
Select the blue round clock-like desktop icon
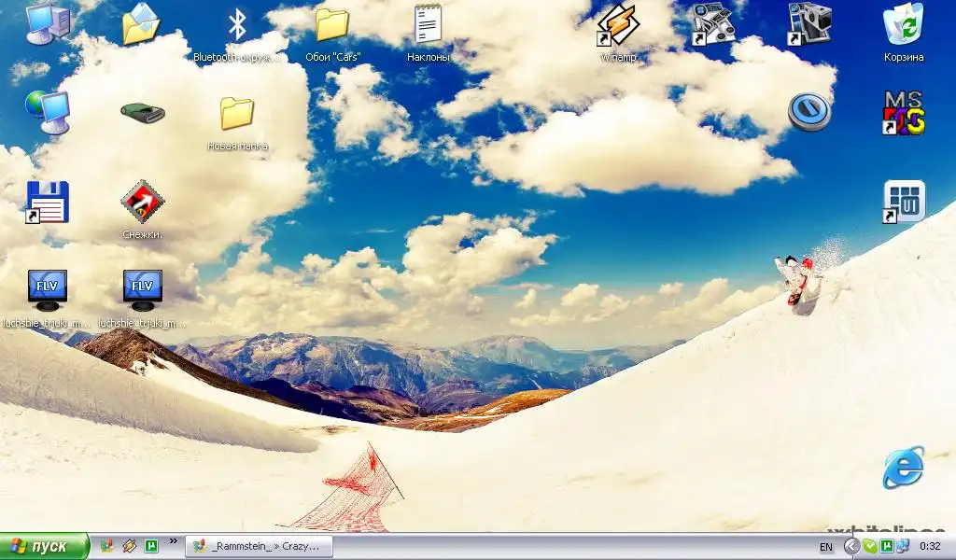(x=808, y=111)
